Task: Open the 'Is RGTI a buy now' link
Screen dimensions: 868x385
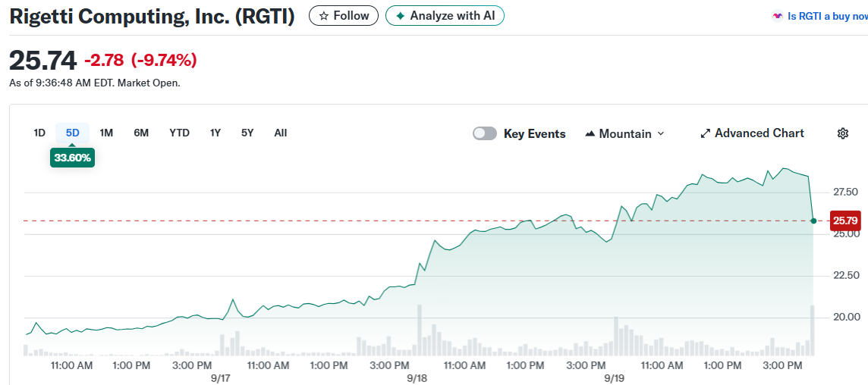Action: pyautogui.click(x=827, y=16)
